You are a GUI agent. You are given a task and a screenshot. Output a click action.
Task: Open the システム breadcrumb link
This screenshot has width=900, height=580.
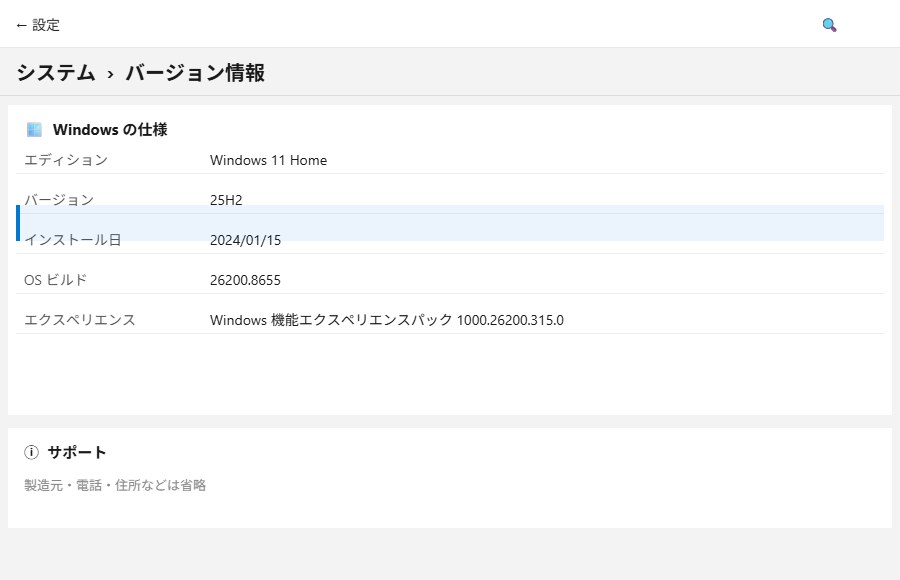click(56, 72)
